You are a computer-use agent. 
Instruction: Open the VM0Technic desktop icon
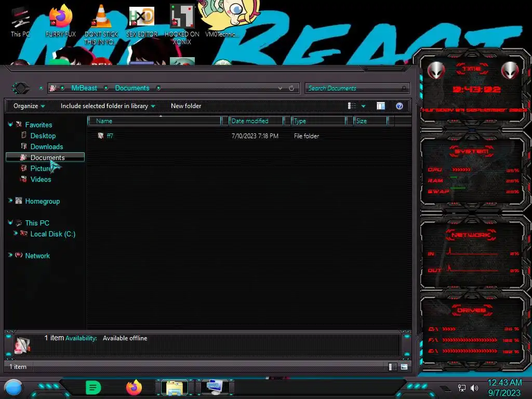[x=222, y=20]
